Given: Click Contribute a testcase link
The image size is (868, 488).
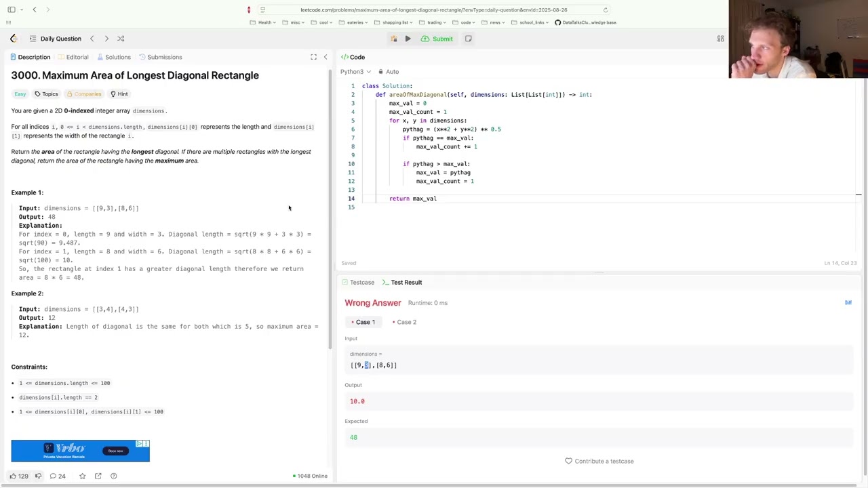Looking at the screenshot, I should pos(599,461).
